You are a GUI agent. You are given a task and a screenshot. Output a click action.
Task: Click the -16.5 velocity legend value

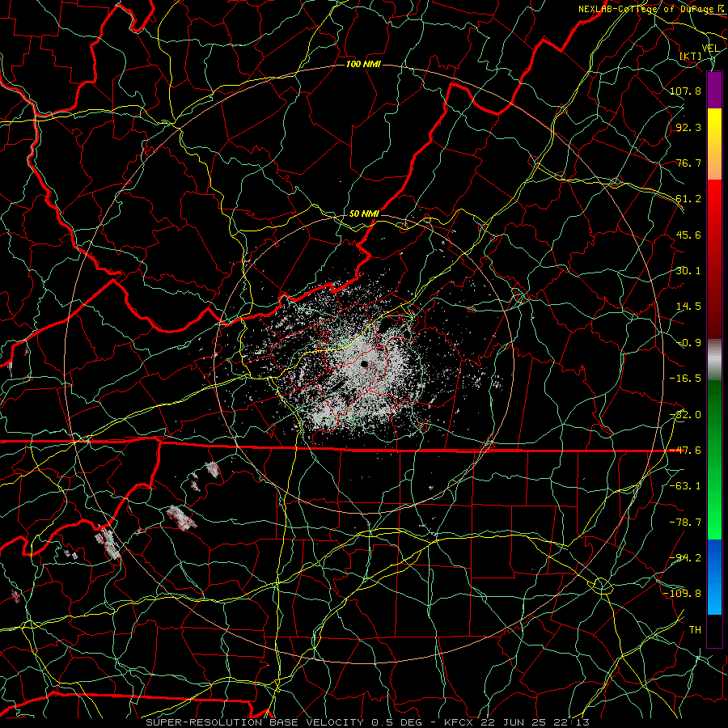tap(685, 379)
